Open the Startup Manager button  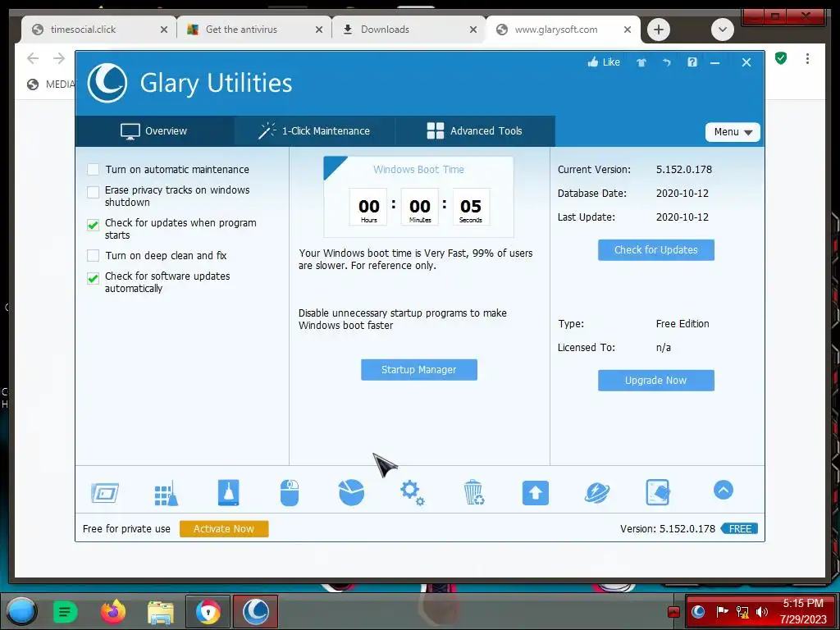419,370
